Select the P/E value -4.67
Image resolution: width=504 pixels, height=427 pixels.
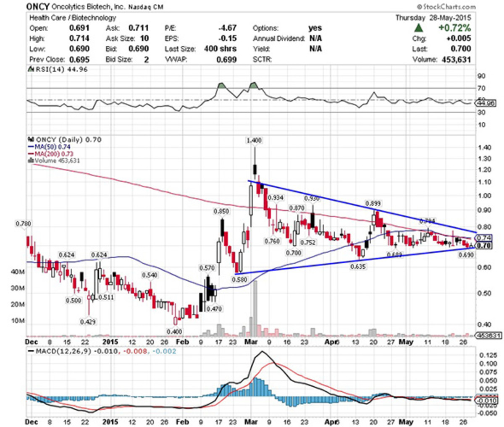coord(228,28)
